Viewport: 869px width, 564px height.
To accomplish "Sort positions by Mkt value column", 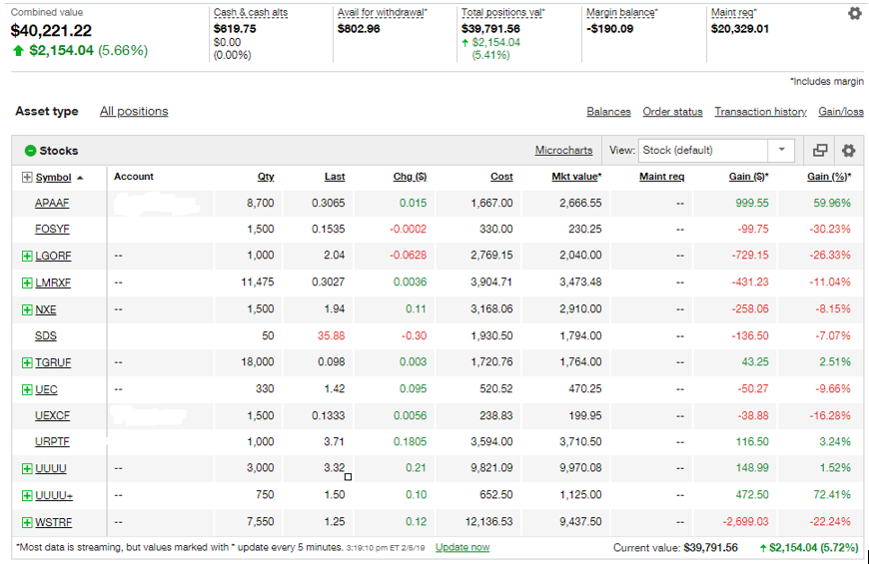I will pyautogui.click(x=576, y=177).
